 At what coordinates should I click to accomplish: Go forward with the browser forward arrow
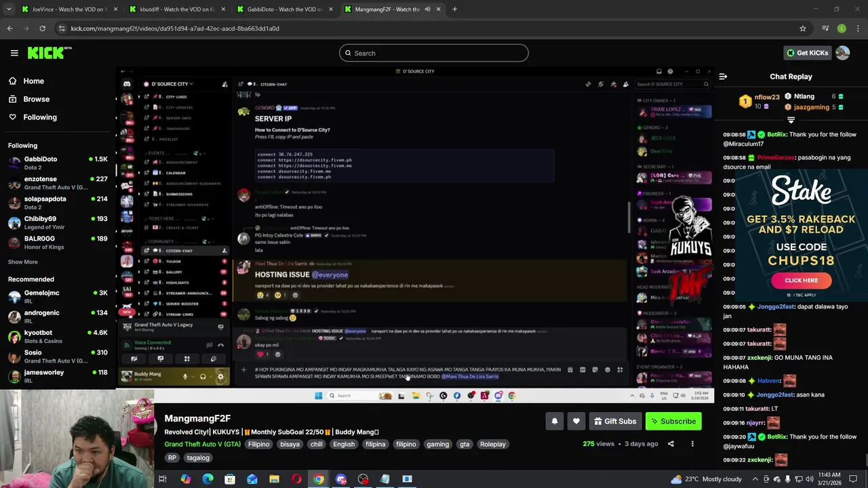pos(26,28)
